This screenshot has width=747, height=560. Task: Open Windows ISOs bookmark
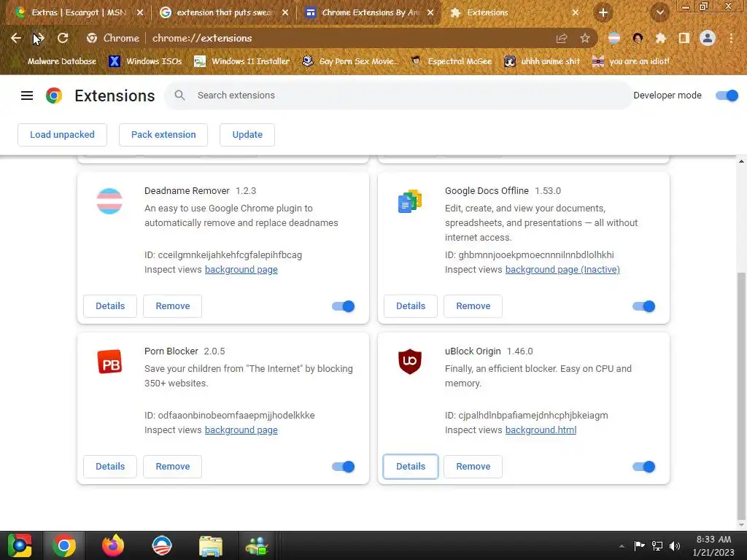click(x=145, y=61)
